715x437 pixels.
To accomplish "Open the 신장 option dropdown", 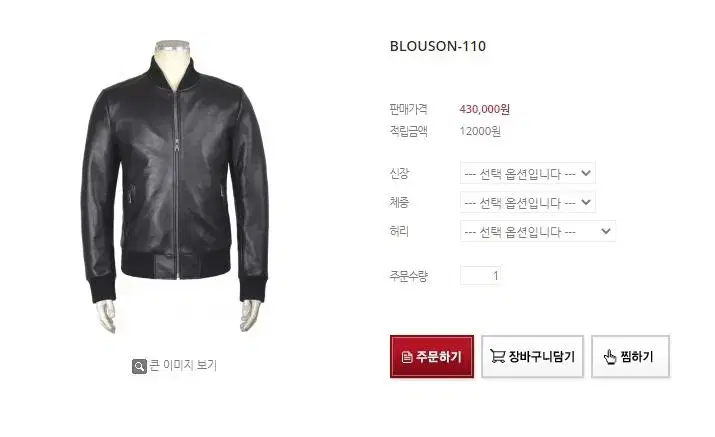I will tap(528, 173).
